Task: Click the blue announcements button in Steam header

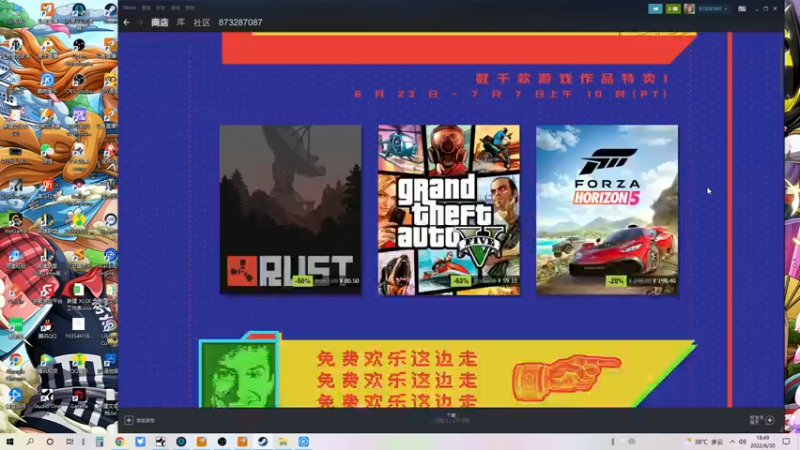Action: tap(655, 9)
